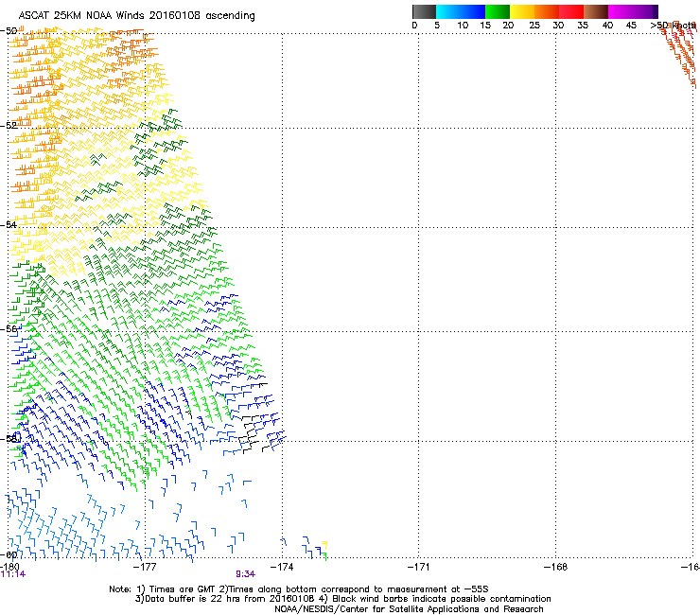Click the '35' label under the color bar
700x615 pixels.
583,26
